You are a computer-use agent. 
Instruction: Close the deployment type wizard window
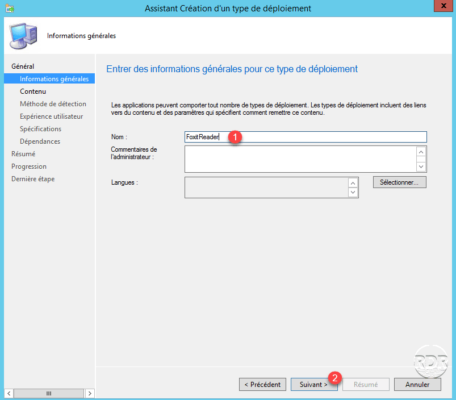[x=443, y=6]
